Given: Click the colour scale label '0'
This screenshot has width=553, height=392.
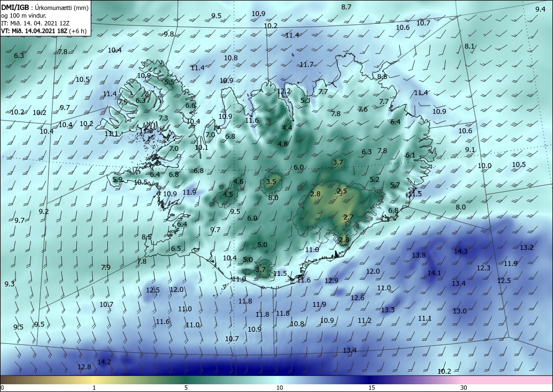Looking at the screenshot, I should (2, 388).
